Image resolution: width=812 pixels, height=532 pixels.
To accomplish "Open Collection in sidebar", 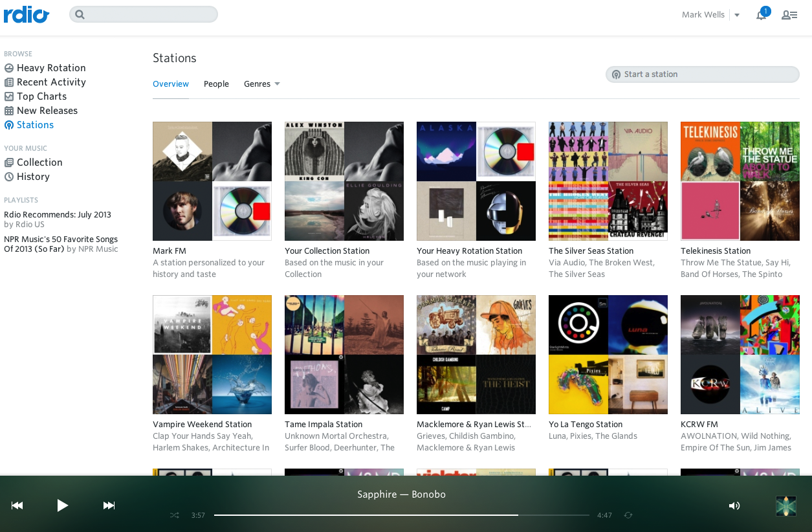I will (39, 162).
